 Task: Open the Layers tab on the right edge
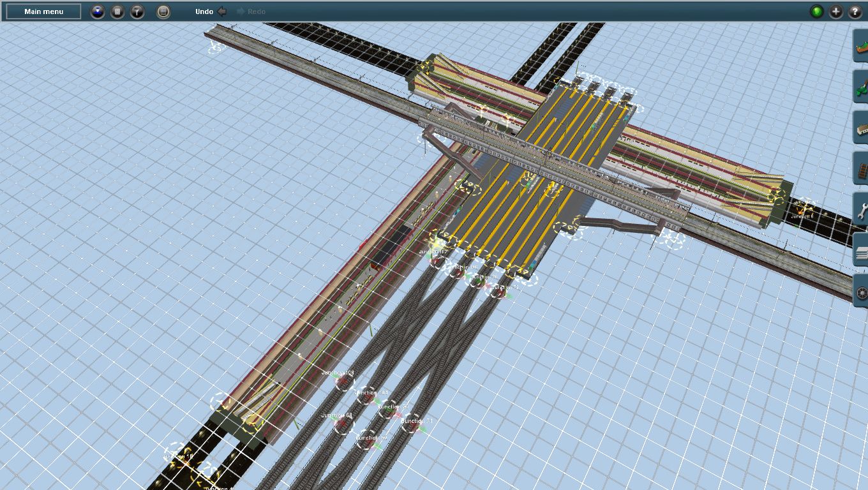[861, 250]
